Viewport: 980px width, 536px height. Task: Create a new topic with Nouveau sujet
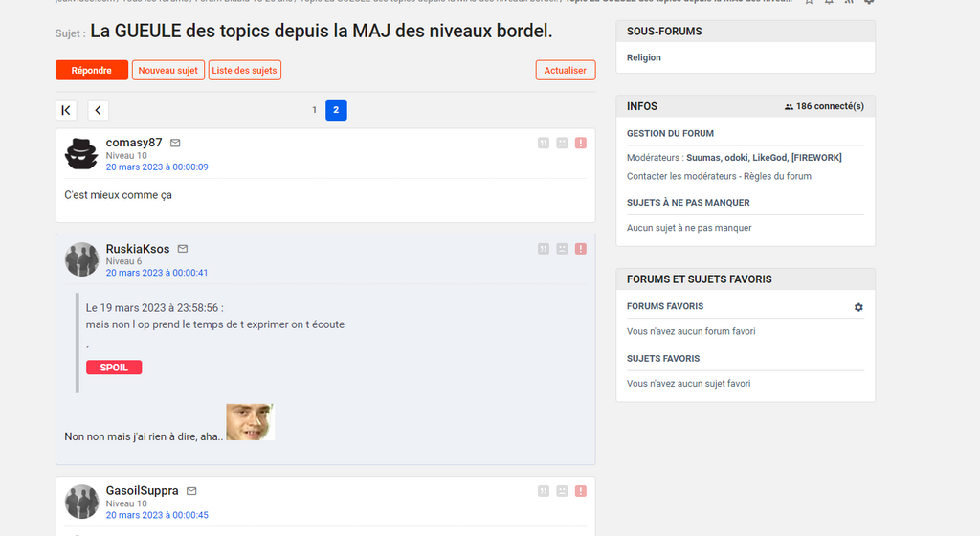168,70
